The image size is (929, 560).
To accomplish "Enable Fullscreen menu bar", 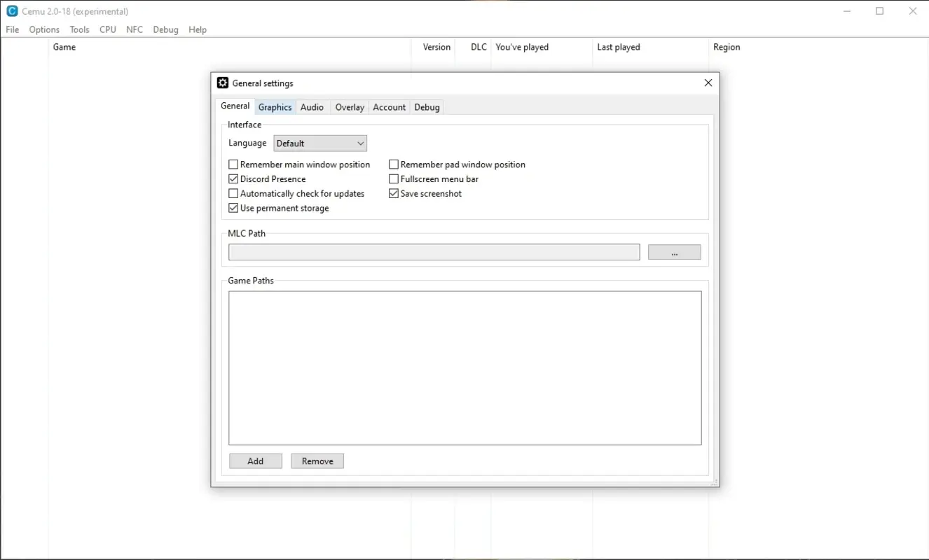I will point(394,178).
